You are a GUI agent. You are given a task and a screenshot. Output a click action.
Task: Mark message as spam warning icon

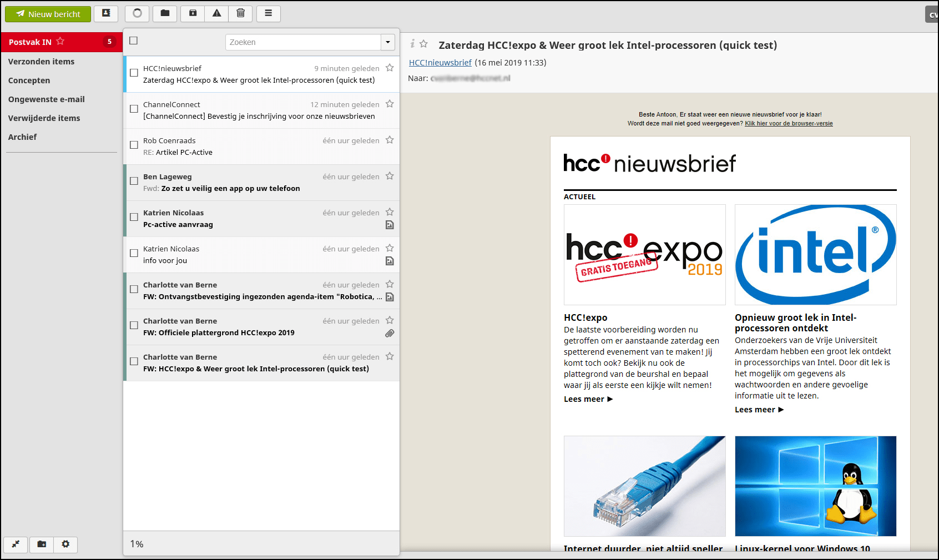tap(217, 13)
